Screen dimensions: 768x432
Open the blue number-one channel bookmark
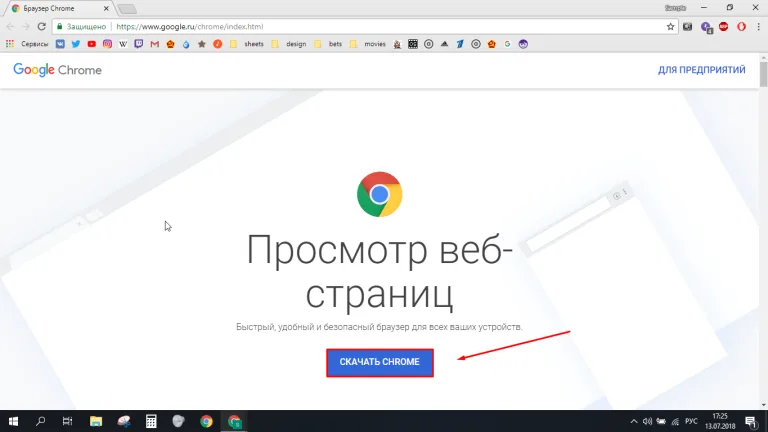tap(460, 44)
